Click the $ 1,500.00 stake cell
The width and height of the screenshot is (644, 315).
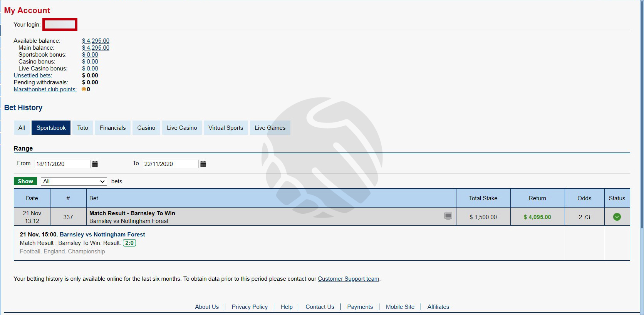coord(483,217)
